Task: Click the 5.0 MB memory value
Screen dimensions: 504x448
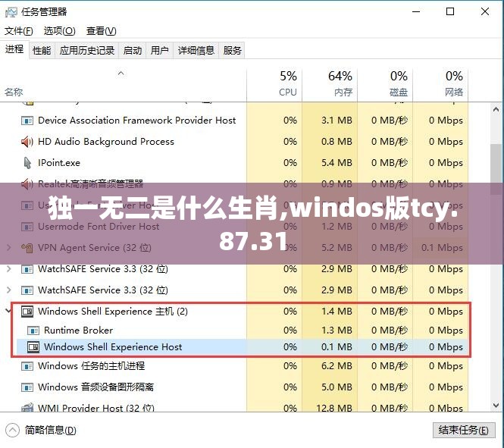Action: 337,387
